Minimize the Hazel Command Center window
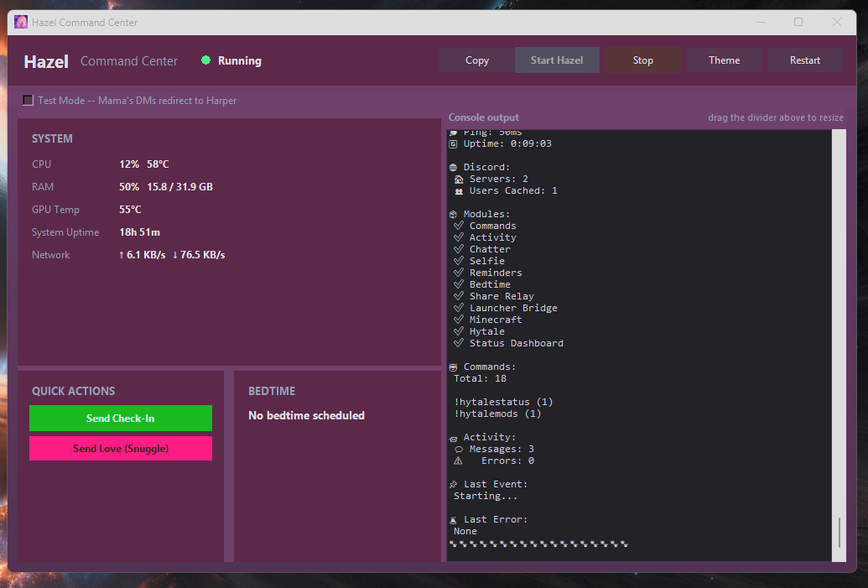This screenshot has width=868, height=588. 761,22
